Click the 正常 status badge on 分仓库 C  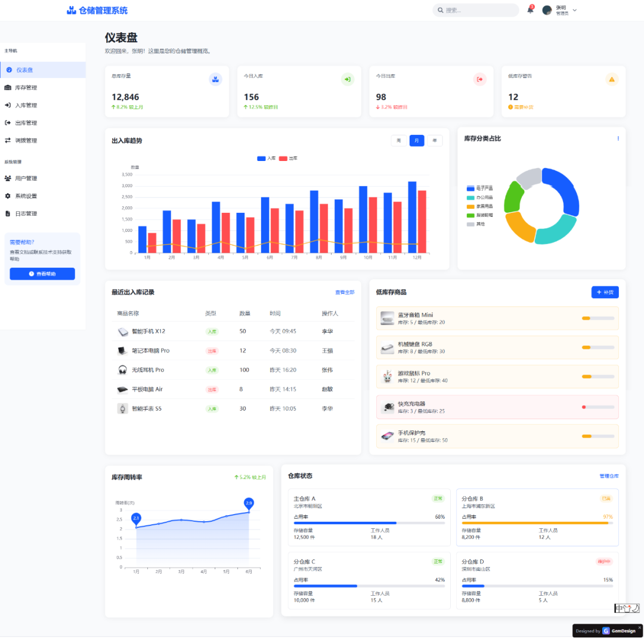(438, 562)
